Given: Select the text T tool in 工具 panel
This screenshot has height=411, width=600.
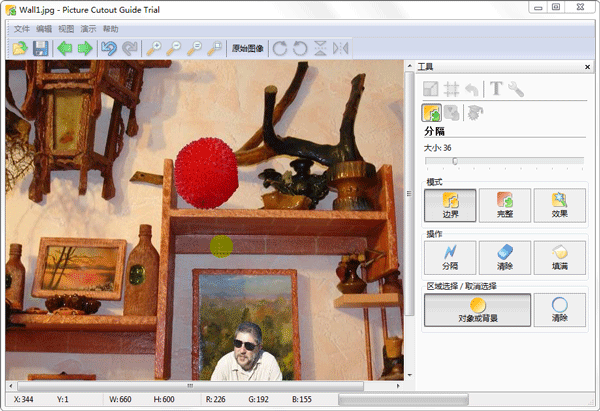Looking at the screenshot, I should (x=496, y=90).
